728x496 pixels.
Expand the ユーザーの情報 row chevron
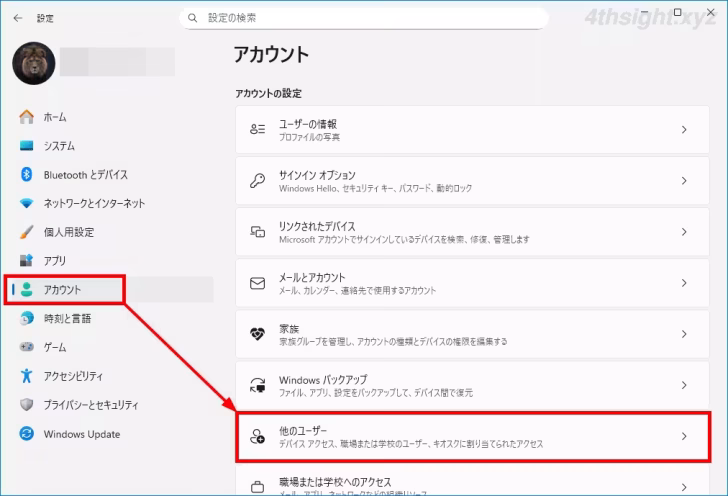click(684, 130)
